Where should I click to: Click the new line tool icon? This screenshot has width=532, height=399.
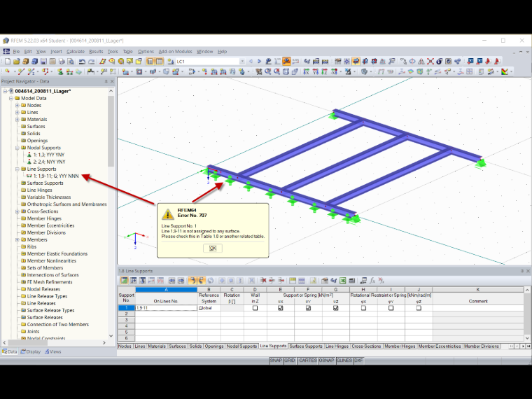point(21,71)
